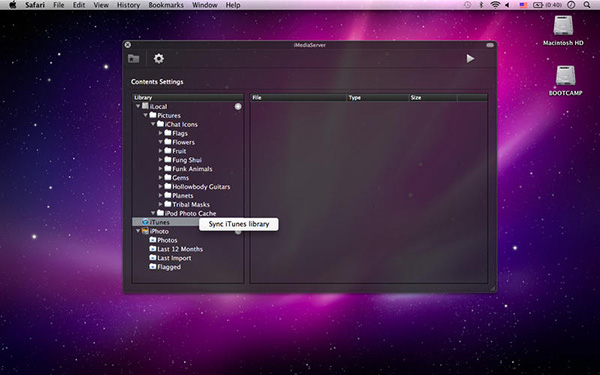Expand the Flags folder arrow
Screen dimensions: 600x375
[x=161, y=133]
